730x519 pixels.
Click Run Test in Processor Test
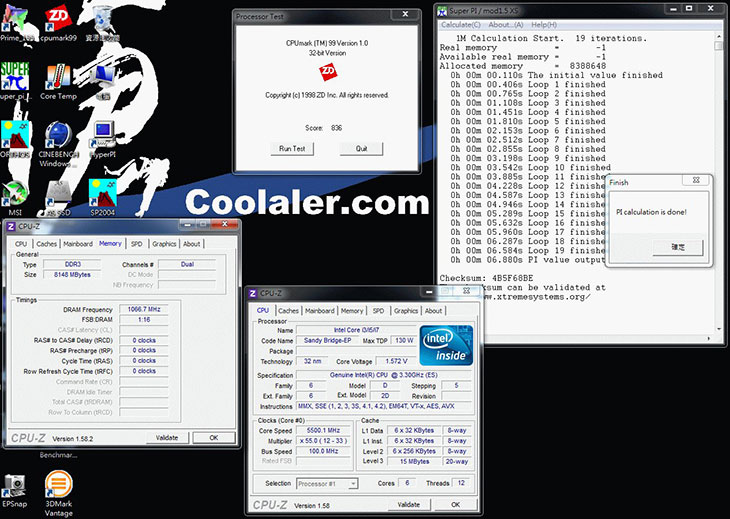tap(292, 148)
